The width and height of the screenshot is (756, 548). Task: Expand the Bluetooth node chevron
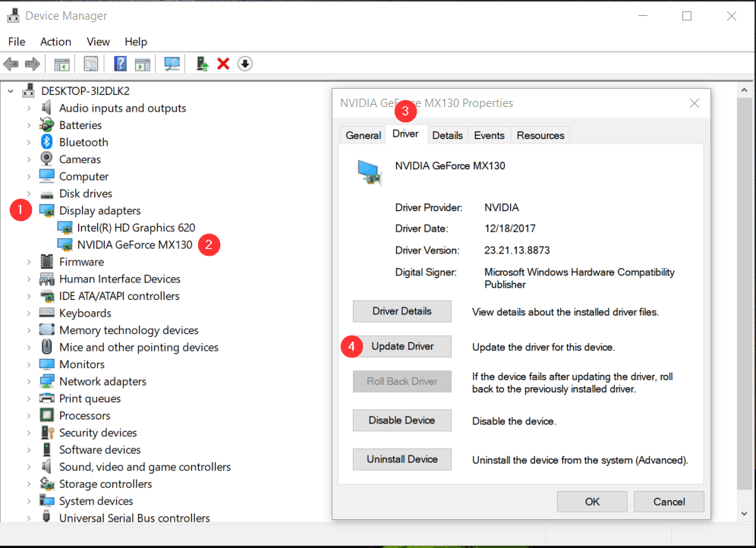pos(29,142)
